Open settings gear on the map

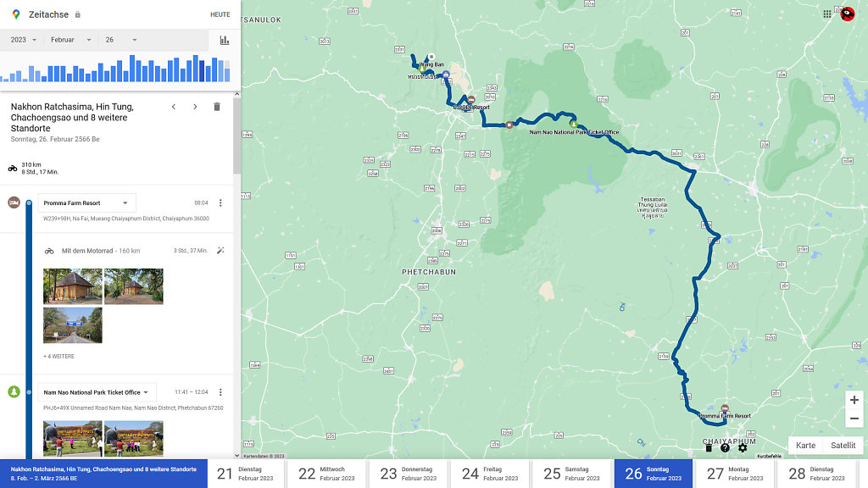[x=743, y=447]
